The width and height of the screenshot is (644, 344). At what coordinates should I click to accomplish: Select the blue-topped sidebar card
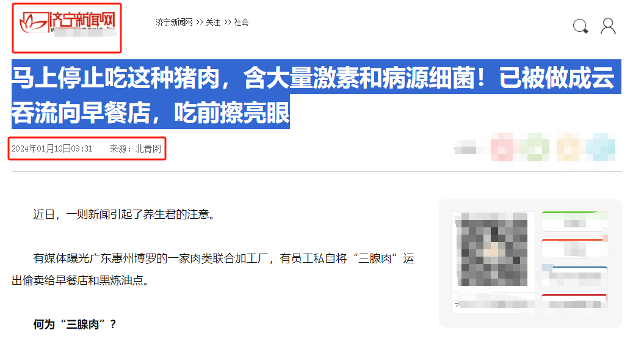(x=574, y=276)
